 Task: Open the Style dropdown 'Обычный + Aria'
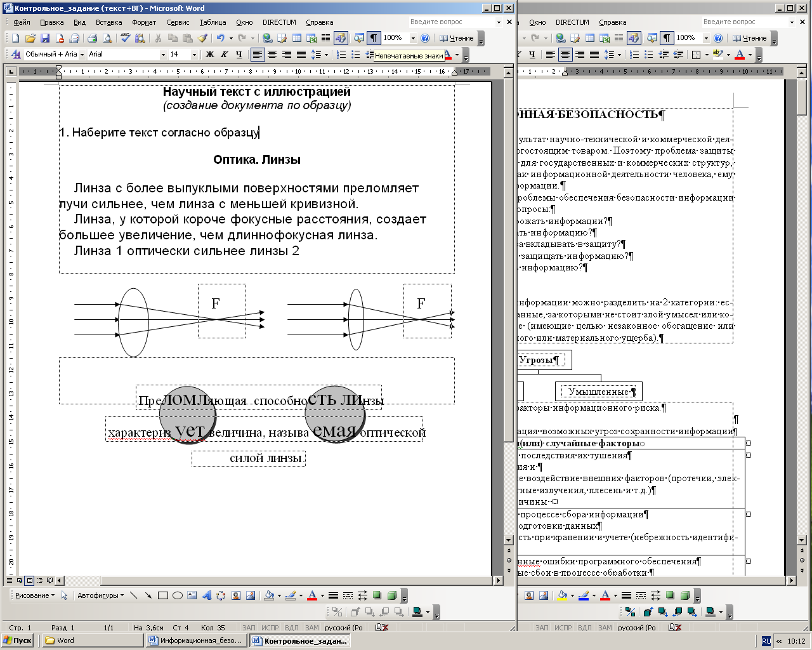(82, 55)
